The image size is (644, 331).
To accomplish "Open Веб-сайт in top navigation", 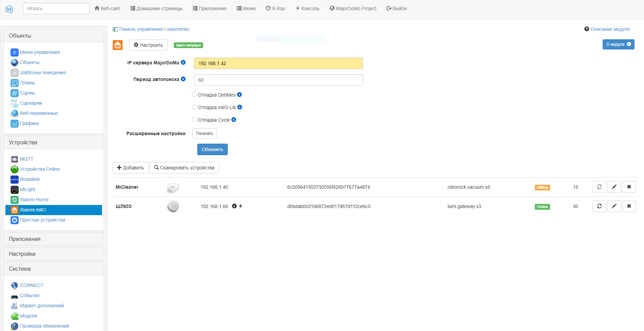I will [107, 8].
